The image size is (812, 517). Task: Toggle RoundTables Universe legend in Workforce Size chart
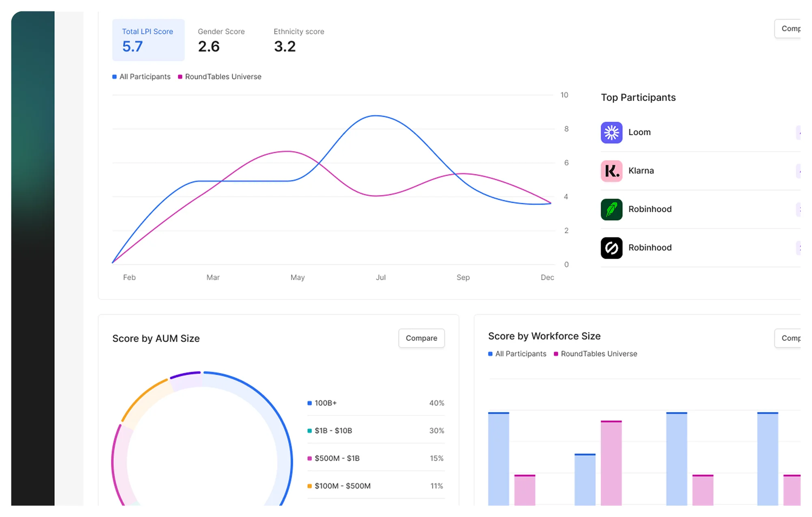[596, 354]
